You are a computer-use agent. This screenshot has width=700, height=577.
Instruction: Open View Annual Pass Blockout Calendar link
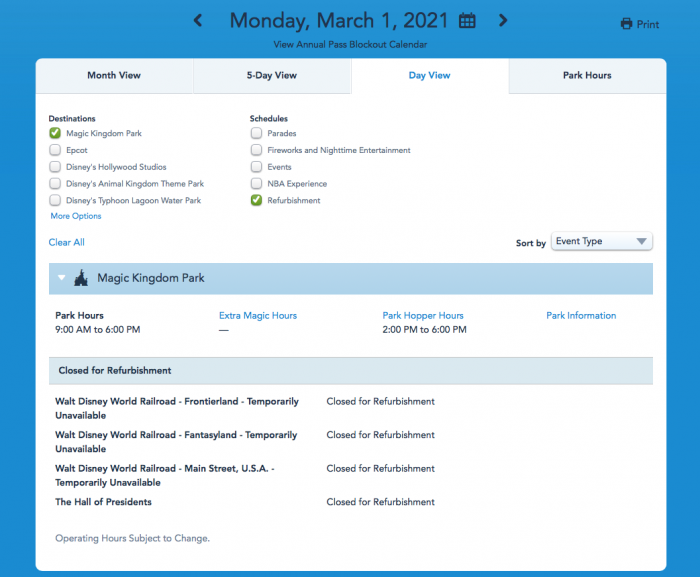point(350,45)
